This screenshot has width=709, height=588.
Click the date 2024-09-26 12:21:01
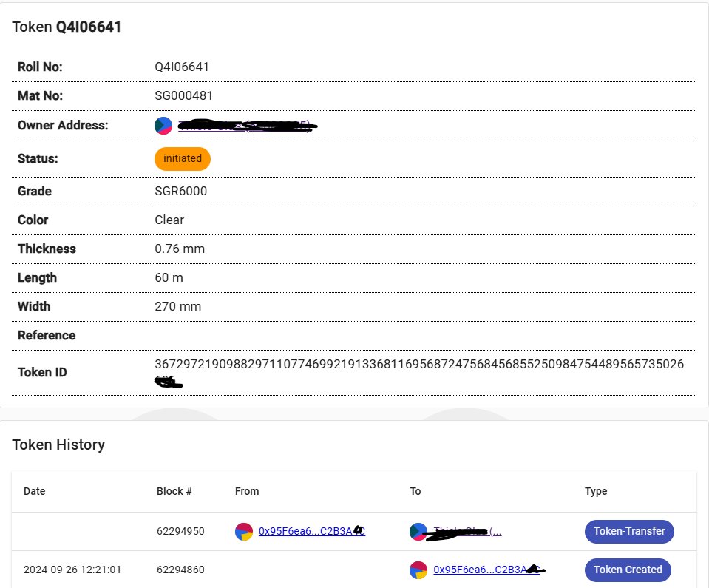[72, 570]
